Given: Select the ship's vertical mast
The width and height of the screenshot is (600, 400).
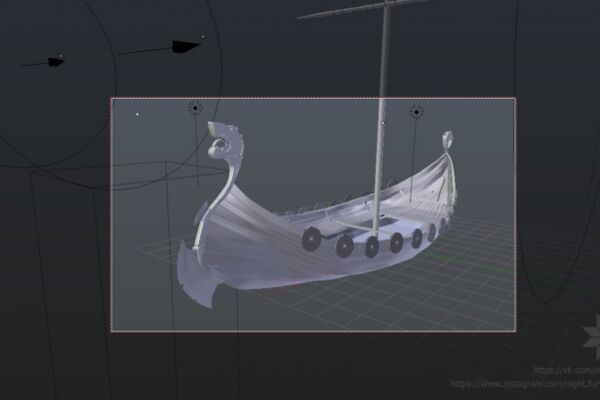Looking at the screenshot, I should point(382,119).
